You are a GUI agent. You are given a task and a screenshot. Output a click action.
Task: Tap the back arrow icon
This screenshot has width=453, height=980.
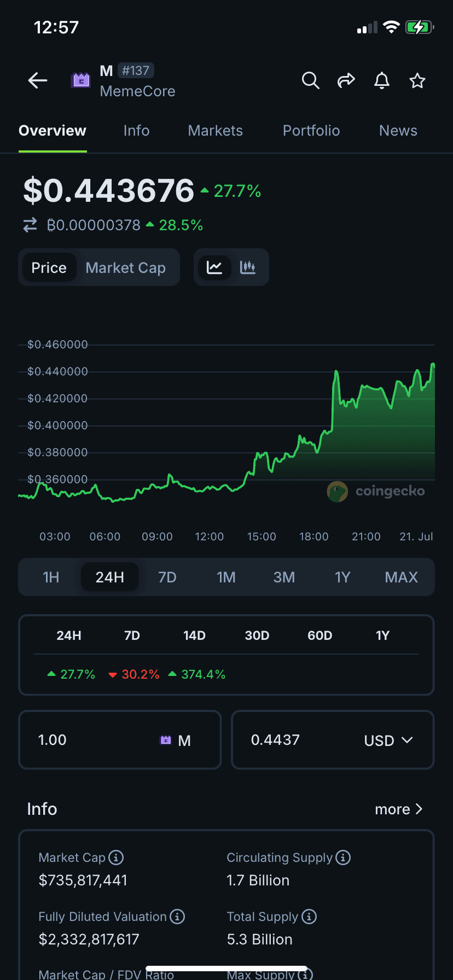pyautogui.click(x=38, y=81)
